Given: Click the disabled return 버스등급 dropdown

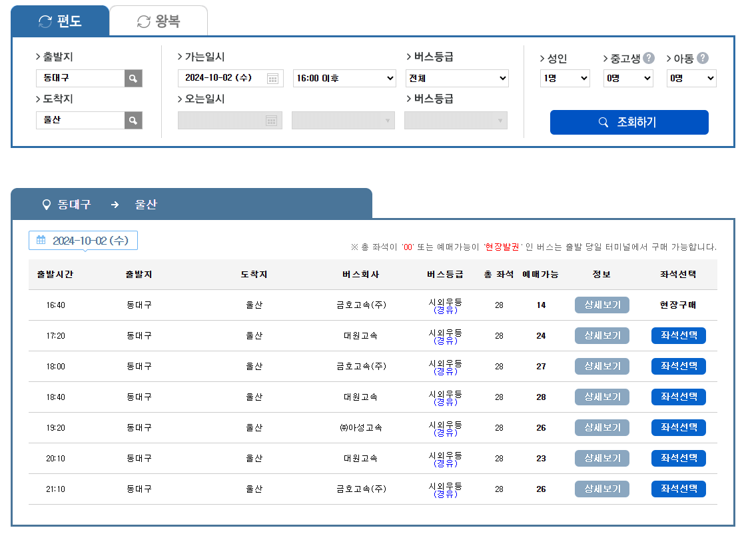Looking at the screenshot, I should pos(456,120).
